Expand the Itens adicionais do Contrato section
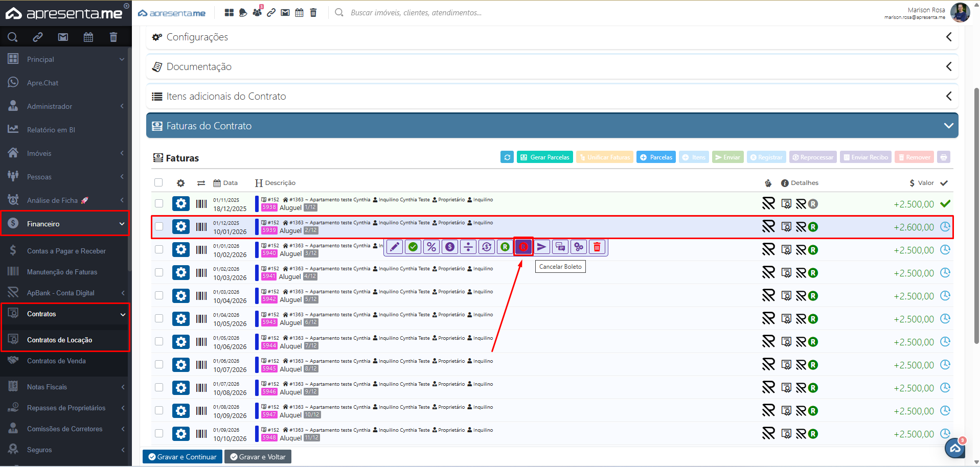980x467 pixels. 552,97
